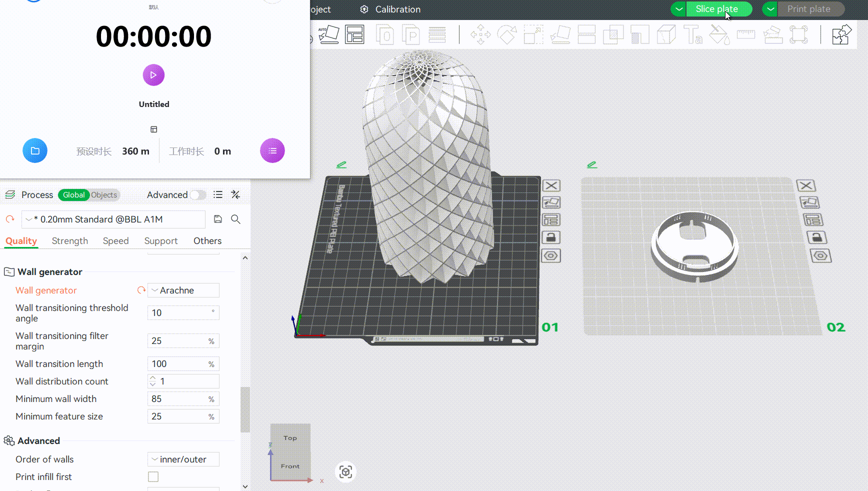The width and height of the screenshot is (868, 491).
Task: Collapse the Advanced section header
Action: click(x=38, y=441)
